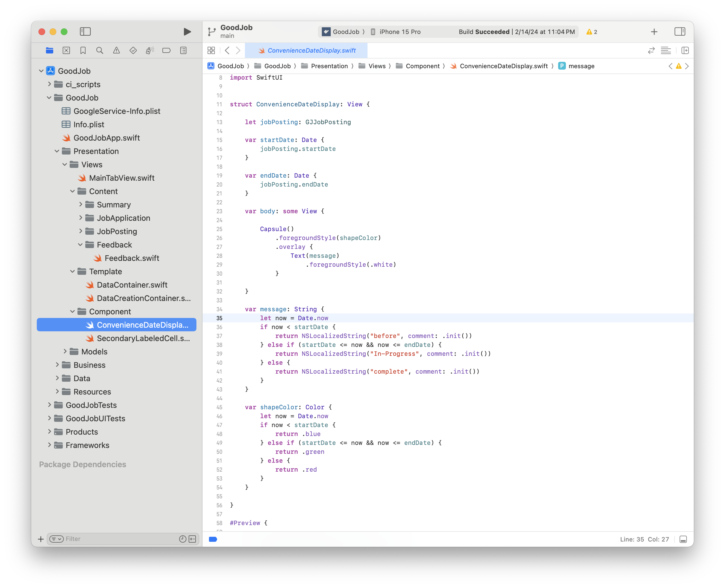725x588 pixels.
Task: Click the navigator Filter field
Action: tap(120, 539)
